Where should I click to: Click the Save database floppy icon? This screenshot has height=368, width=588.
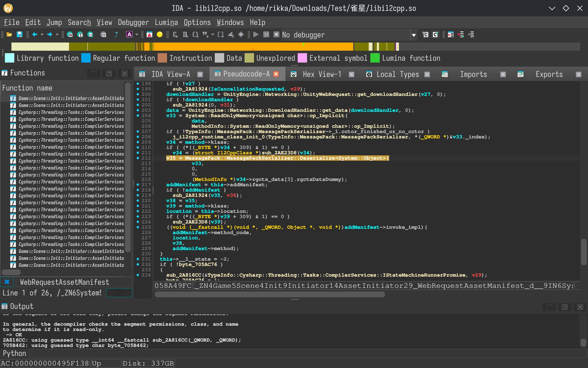pos(19,35)
